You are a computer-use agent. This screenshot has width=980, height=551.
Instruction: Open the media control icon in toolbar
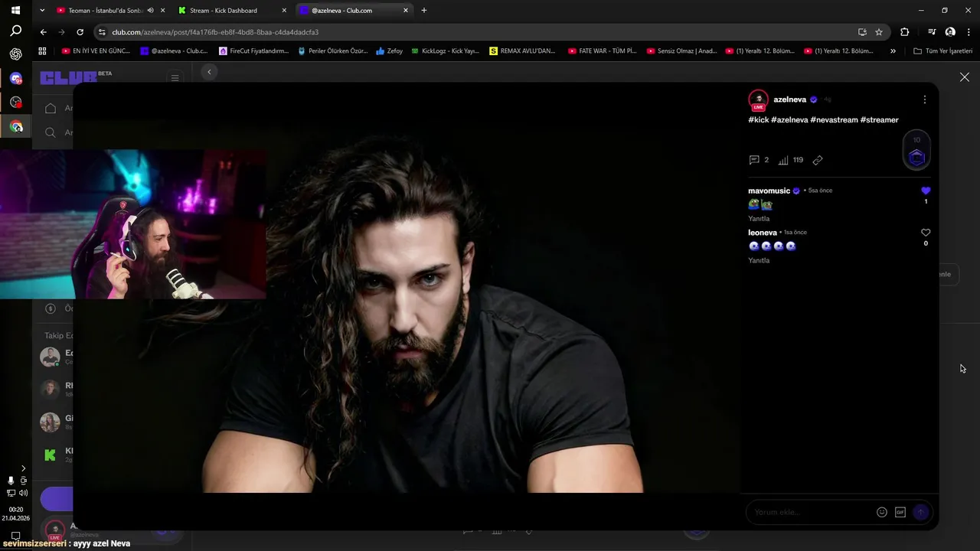932,32
